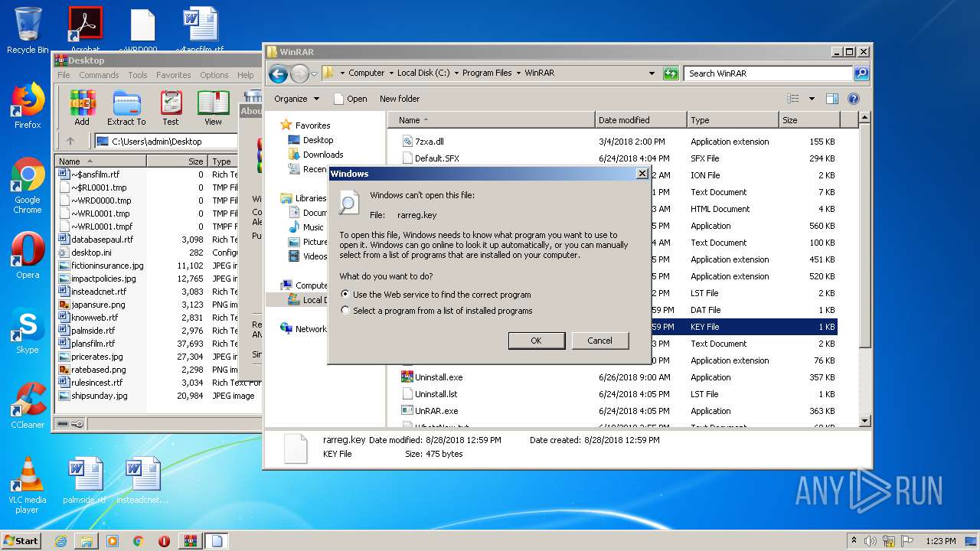Open WinRAR Options menu

[x=214, y=75]
